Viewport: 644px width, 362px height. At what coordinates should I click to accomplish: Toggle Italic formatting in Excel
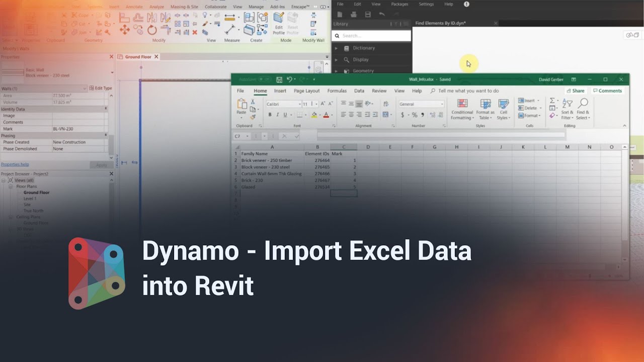pos(277,115)
